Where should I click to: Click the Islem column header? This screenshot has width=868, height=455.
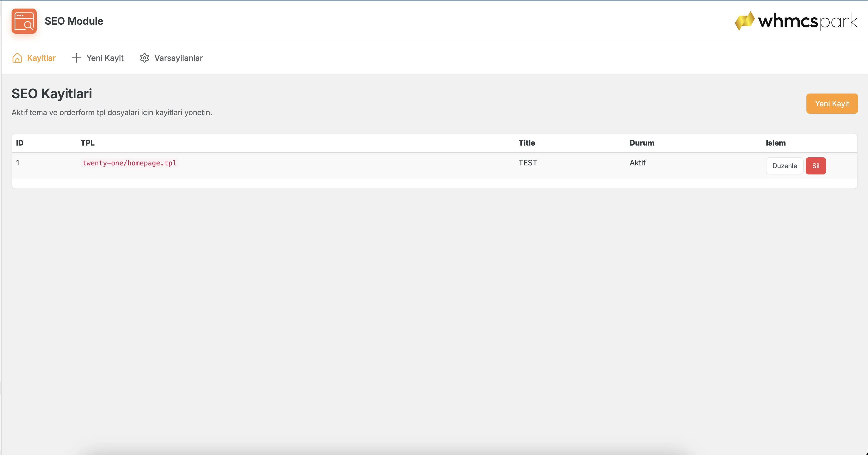tap(776, 143)
